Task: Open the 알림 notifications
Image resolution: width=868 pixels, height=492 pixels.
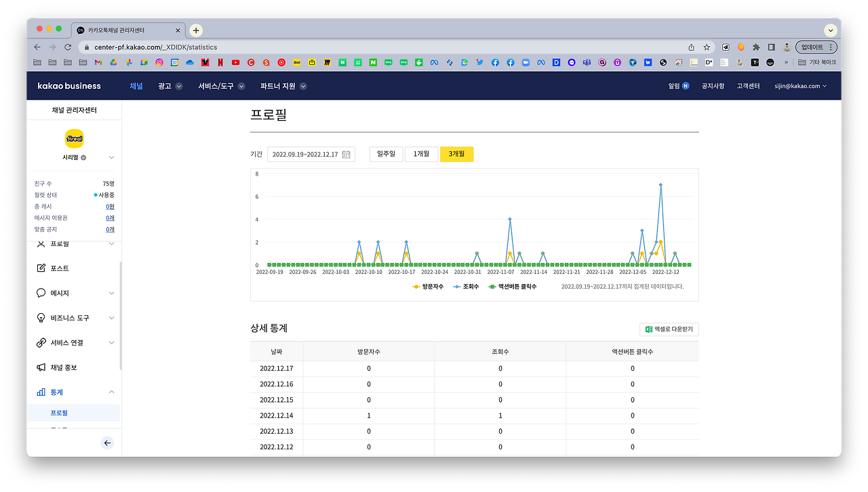Action: pos(679,86)
